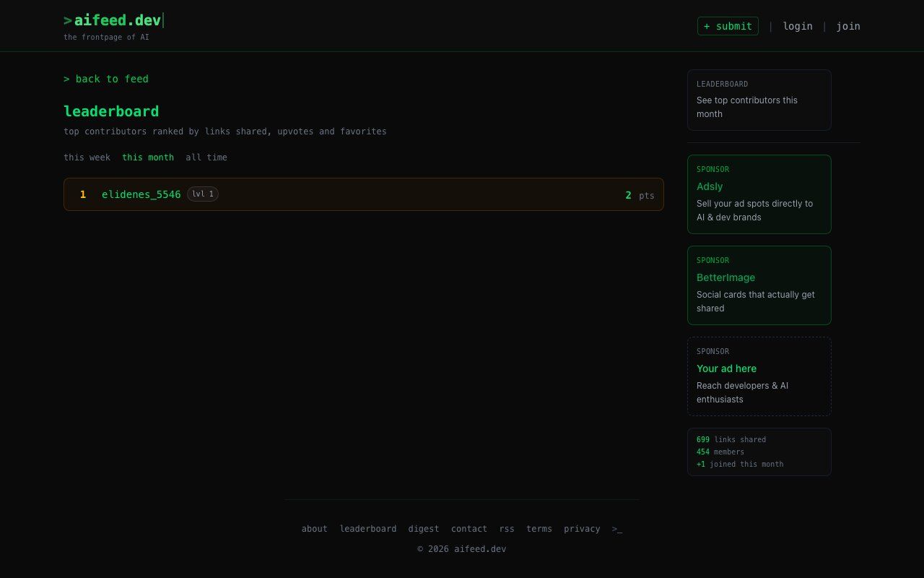Click the Your ad here sponsor card
The height and width of the screenshot is (578, 924).
(759, 376)
